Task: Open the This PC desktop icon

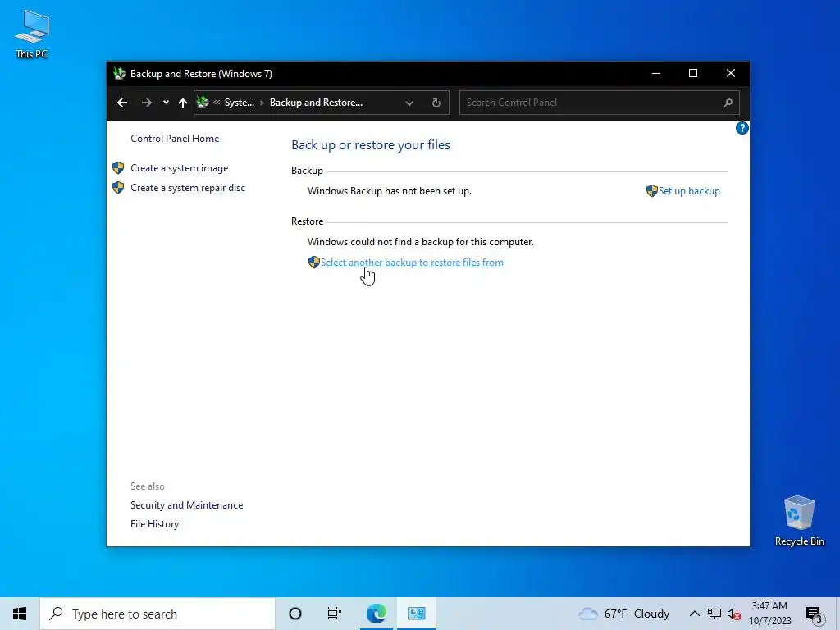Action: point(32,34)
